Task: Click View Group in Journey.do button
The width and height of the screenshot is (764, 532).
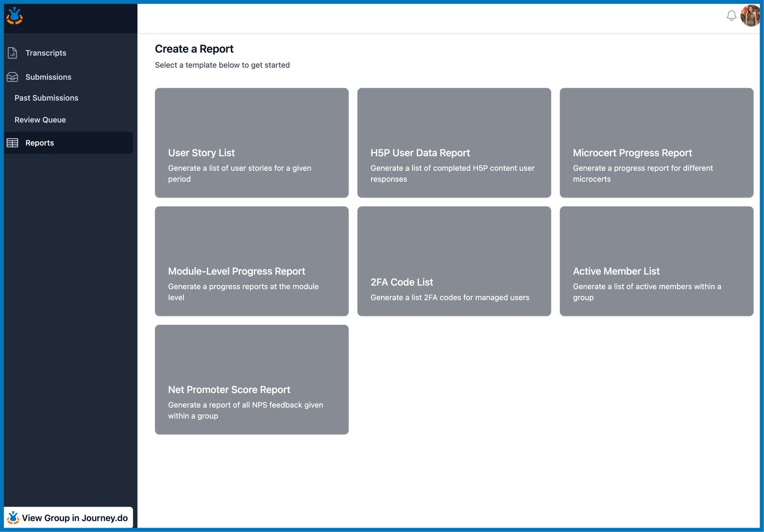Action: coord(68,518)
